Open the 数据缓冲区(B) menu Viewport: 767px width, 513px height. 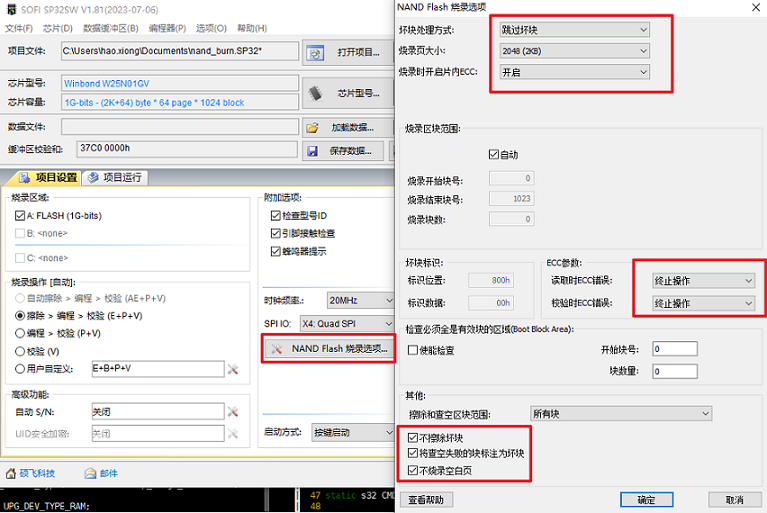point(111,28)
